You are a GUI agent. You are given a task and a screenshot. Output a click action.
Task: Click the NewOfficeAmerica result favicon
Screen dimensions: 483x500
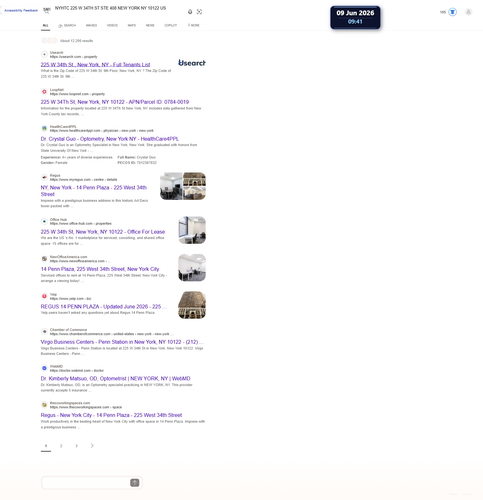(44, 259)
